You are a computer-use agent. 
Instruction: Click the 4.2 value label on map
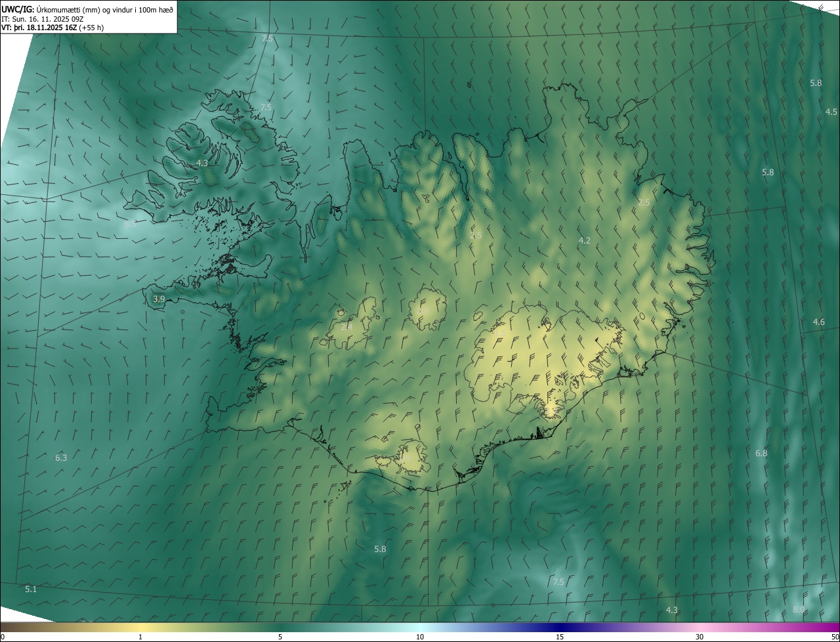point(584,241)
